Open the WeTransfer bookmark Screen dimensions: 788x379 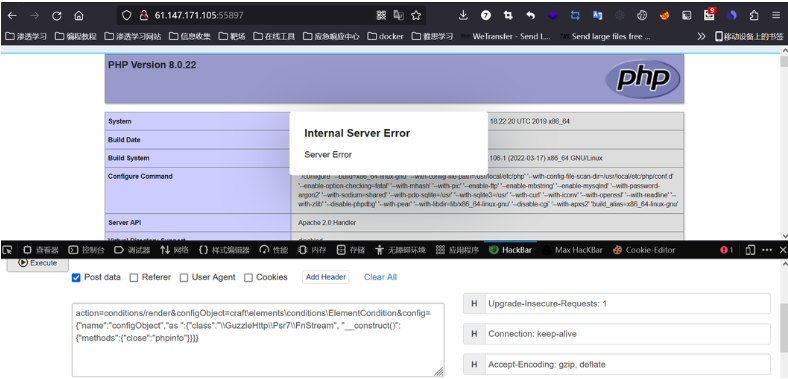pyautogui.click(x=506, y=36)
